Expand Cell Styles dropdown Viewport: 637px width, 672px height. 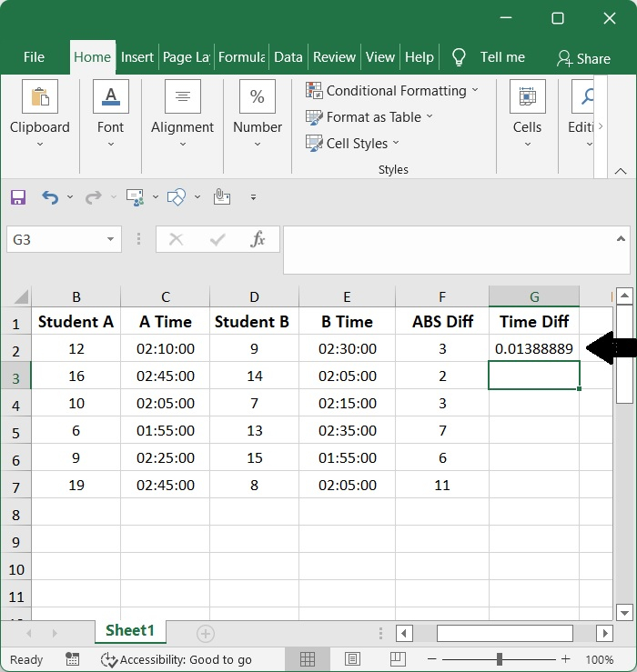click(x=396, y=142)
